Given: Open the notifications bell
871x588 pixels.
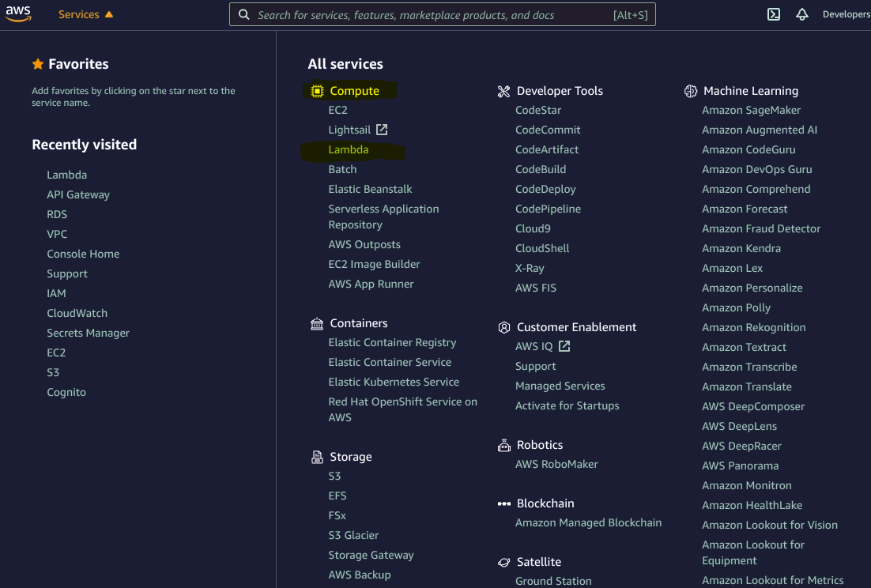Looking at the screenshot, I should coord(801,14).
